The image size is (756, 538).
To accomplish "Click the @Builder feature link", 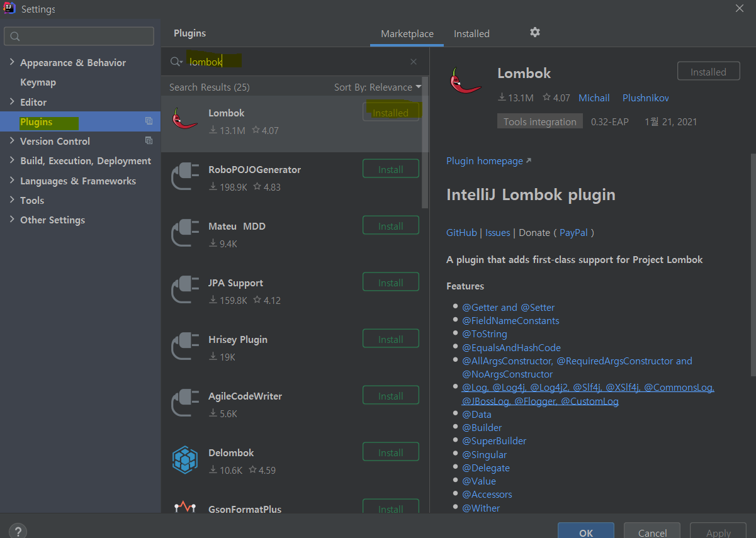I will click(482, 427).
